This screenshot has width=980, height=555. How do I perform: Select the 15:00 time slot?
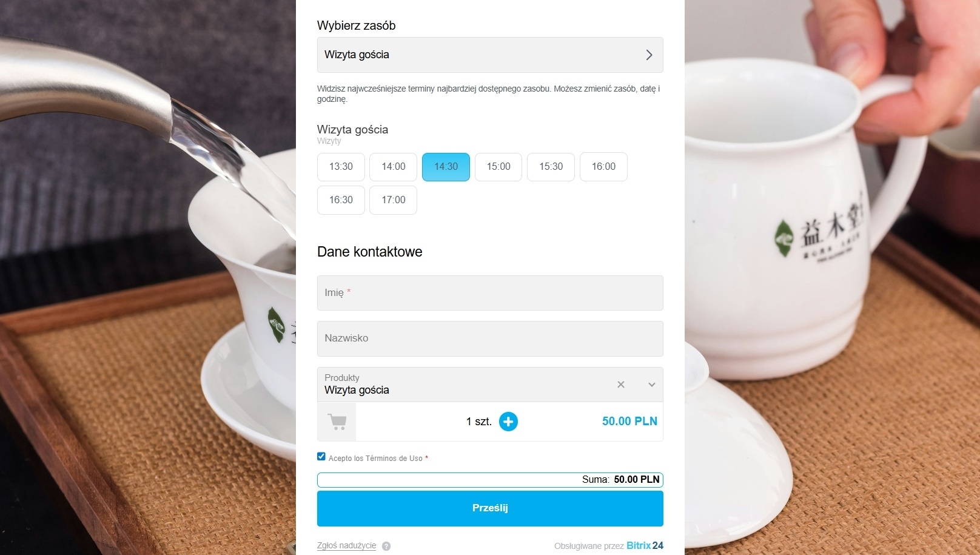[498, 167]
